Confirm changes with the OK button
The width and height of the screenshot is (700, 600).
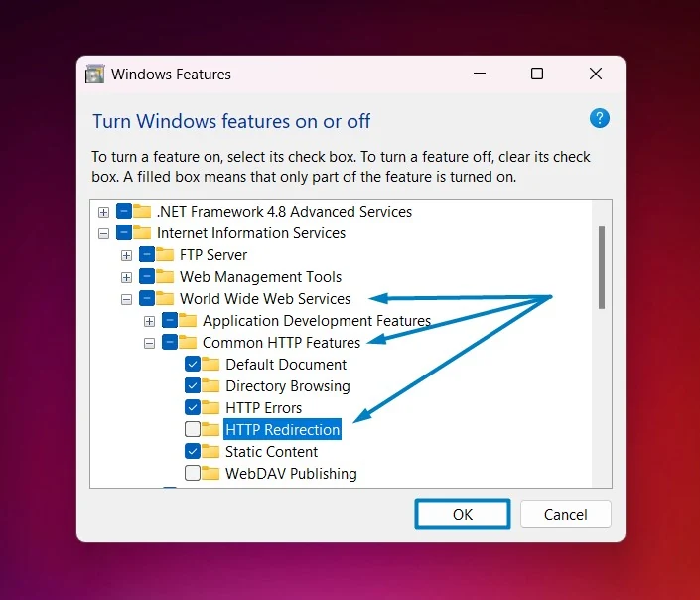click(463, 514)
